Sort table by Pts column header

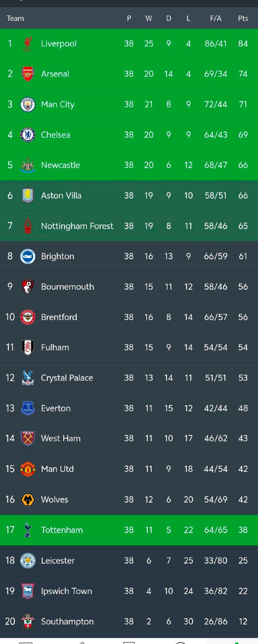(x=243, y=18)
